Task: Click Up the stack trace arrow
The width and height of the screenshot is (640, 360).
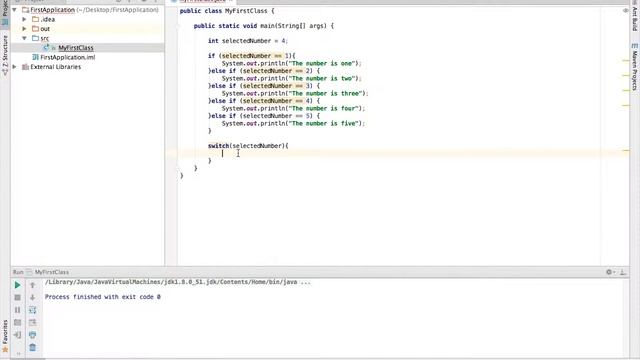Action: point(33,285)
